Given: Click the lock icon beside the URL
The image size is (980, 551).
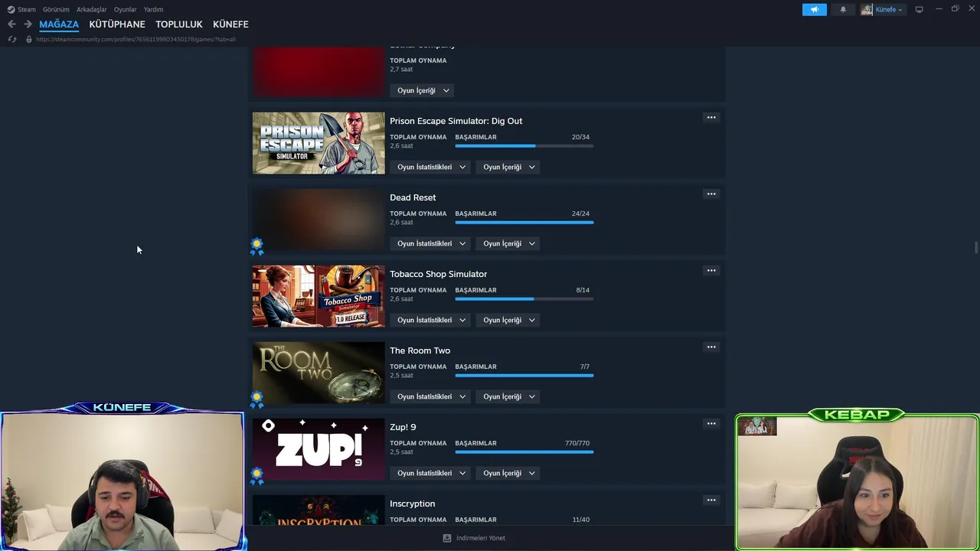Looking at the screenshot, I should click(29, 39).
